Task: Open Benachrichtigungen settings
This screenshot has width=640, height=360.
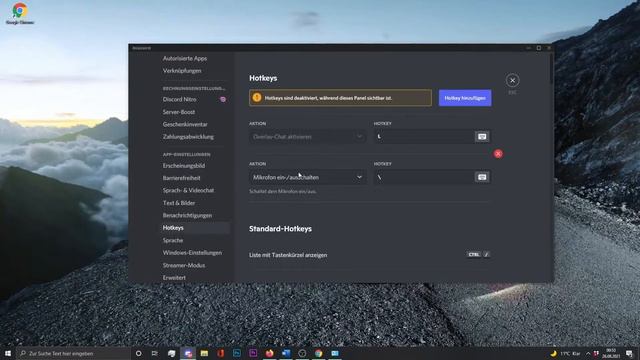Action: [187, 215]
